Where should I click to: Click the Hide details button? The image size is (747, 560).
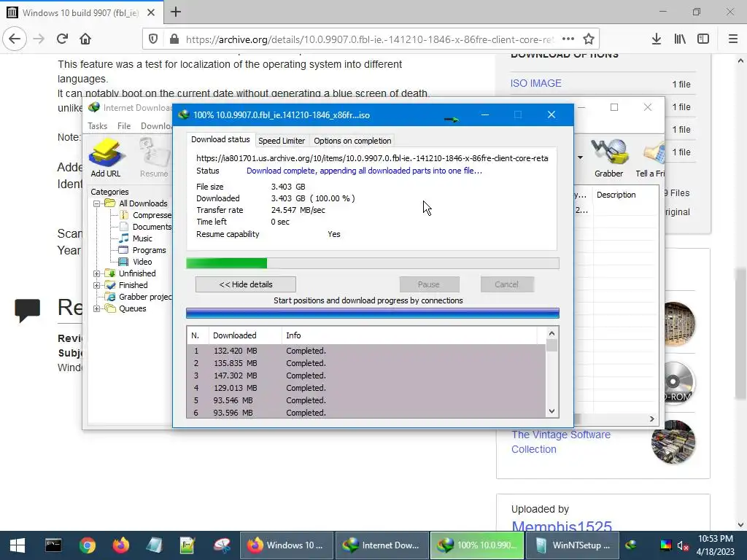click(x=246, y=284)
